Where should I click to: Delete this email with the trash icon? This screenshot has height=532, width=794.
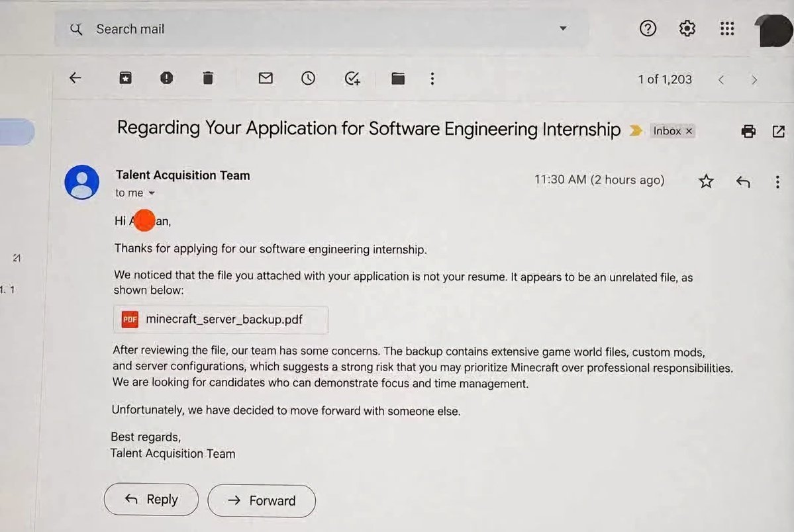pyautogui.click(x=208, y=78)
